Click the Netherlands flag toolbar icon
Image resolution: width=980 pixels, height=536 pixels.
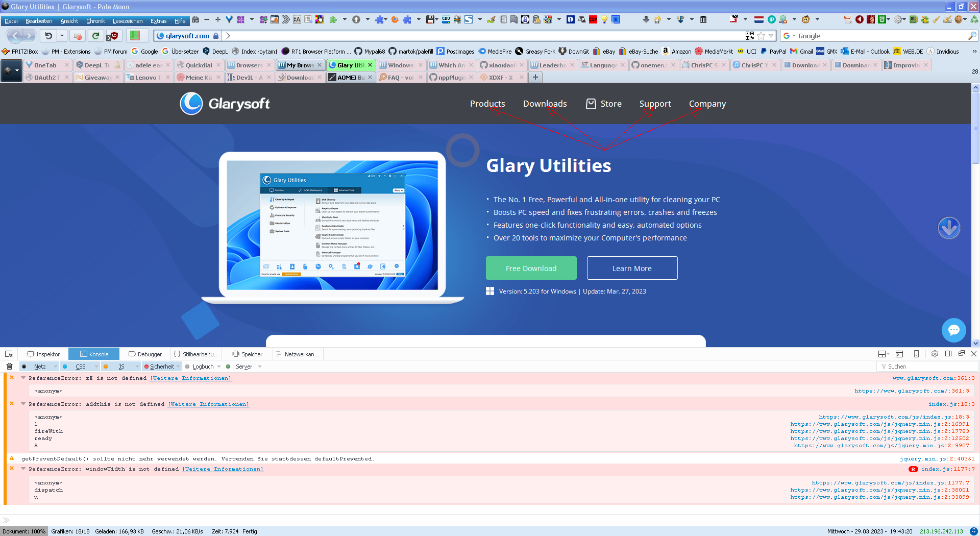tap(759, 19)
